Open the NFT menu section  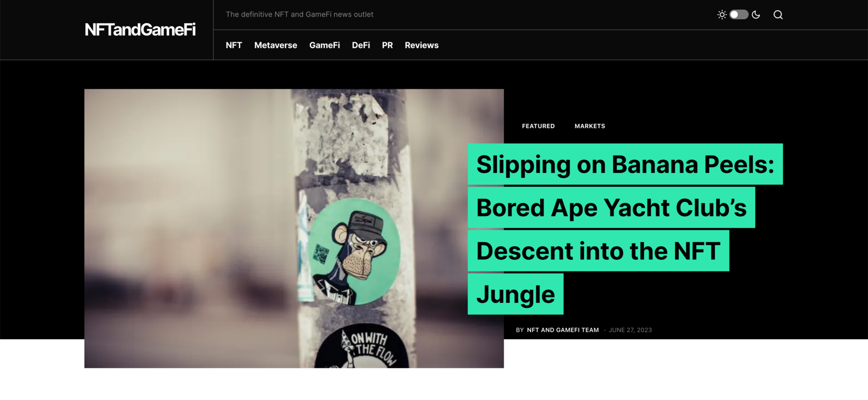coord(234,45)
